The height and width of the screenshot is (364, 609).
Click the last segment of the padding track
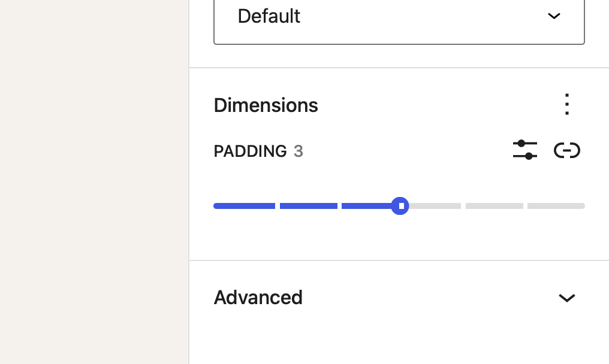tap(555, 205)
